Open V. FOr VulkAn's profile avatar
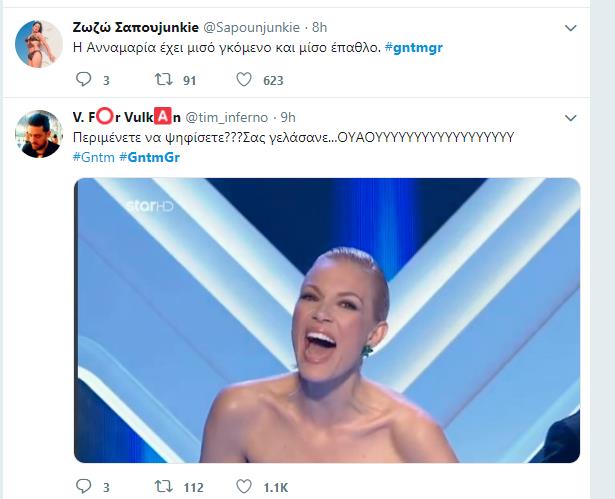This screenshot has height=499, width=615. click(x=42, y=134)
